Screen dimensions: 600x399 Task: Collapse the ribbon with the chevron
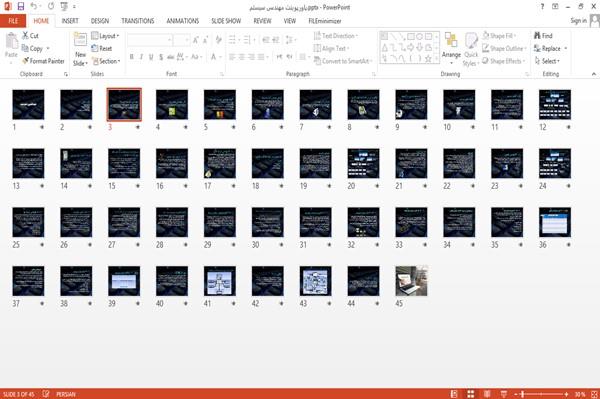pos(593,74)
